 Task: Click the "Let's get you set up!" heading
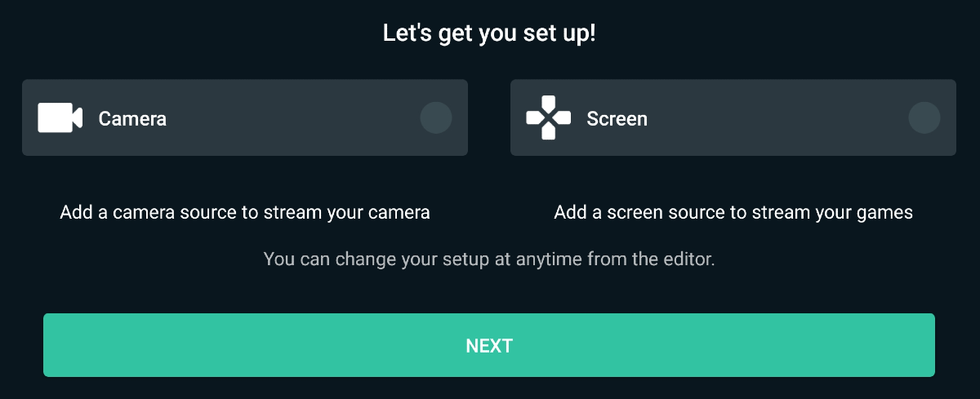tap(490, 35)
